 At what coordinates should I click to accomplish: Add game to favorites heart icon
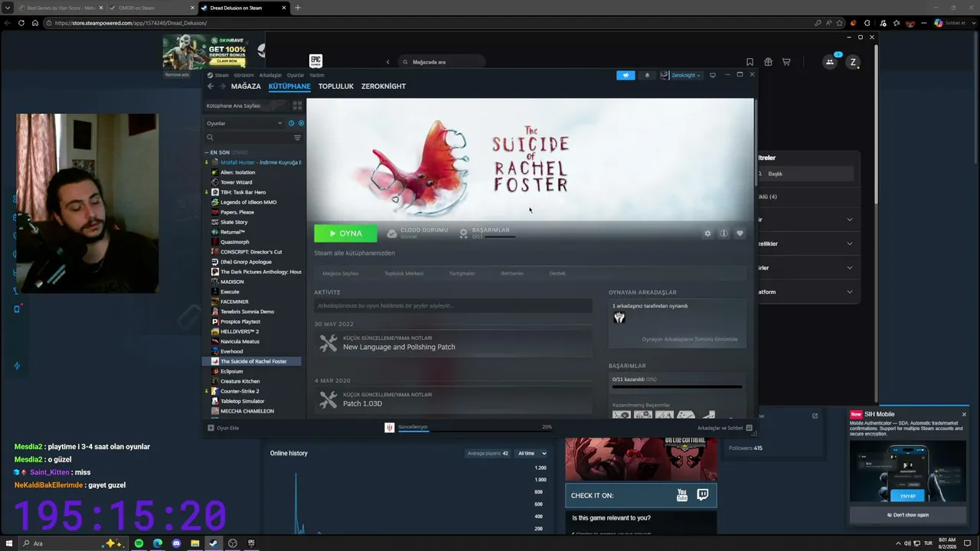[x=740, y=233]
